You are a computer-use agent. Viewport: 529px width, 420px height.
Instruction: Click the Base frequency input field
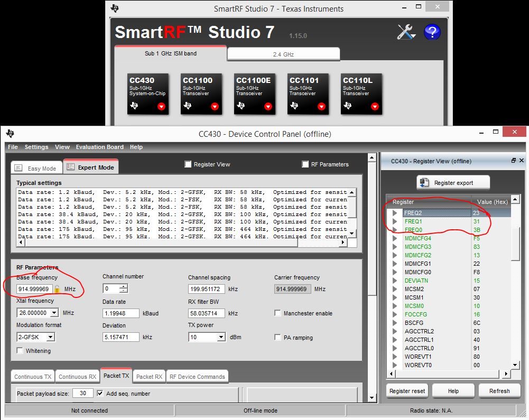coord(34,289)
